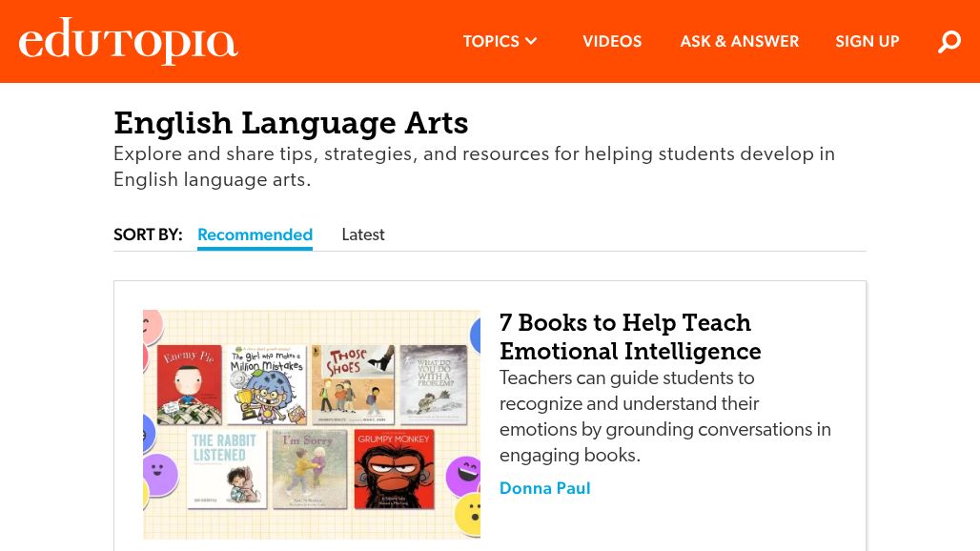Select the I'm Sorry book cover
The image size is (980, 551).
click(x=310, y=469)
